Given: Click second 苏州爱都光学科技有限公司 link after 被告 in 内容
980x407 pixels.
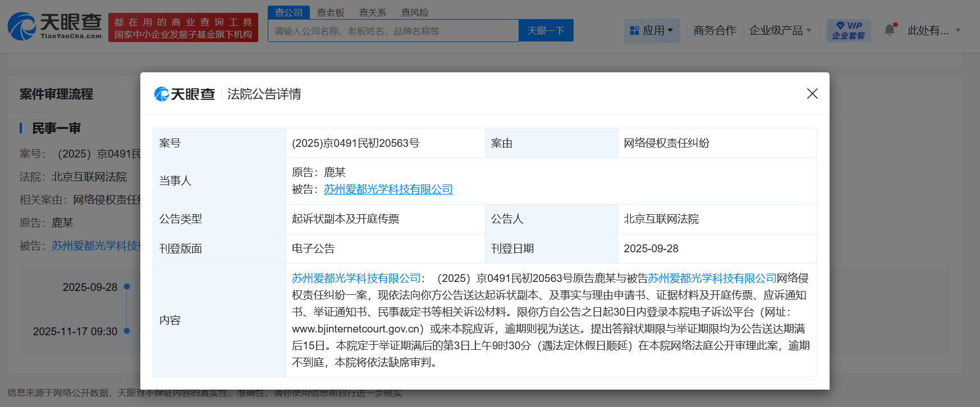Looking at the screenshot, I should click(x=712, y=278).
